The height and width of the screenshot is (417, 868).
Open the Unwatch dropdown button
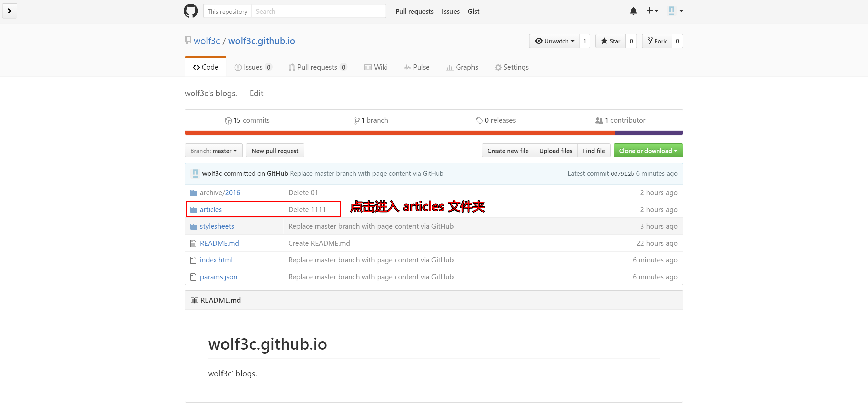[555, 41]
